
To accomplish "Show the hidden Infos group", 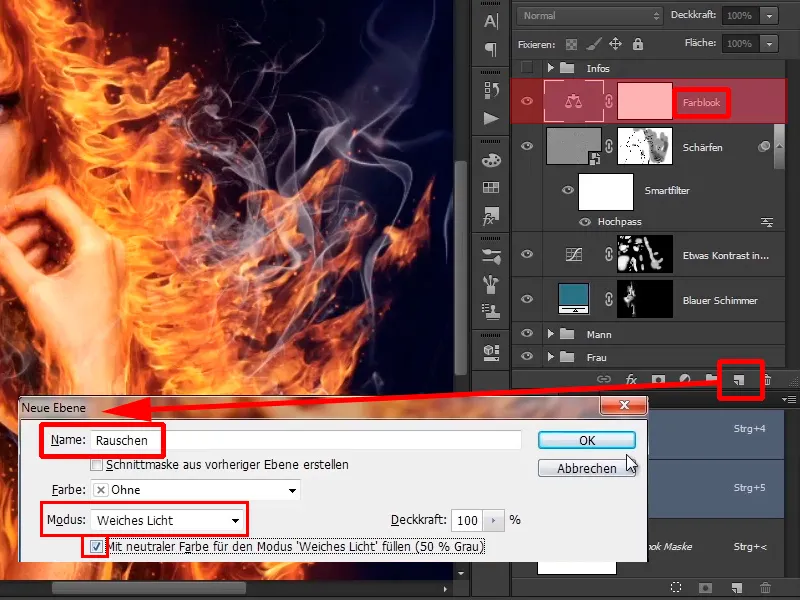I will click(x=527, y=67).
